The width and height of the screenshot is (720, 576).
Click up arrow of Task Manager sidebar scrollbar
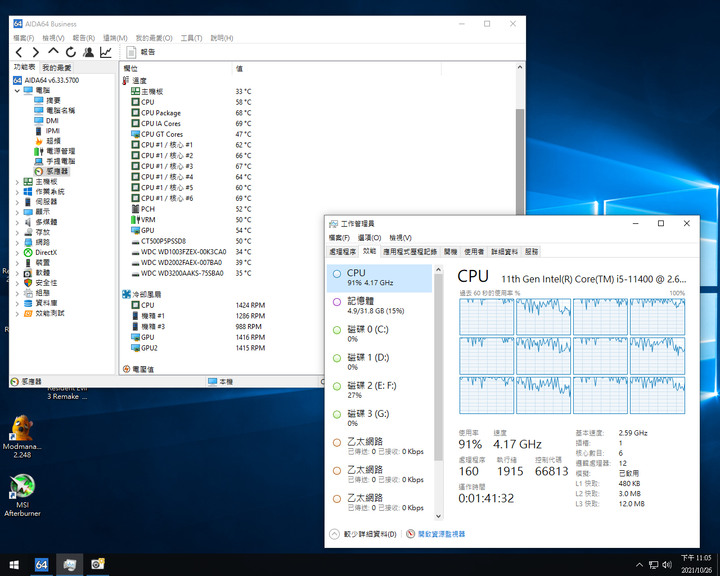coord(438,270)
